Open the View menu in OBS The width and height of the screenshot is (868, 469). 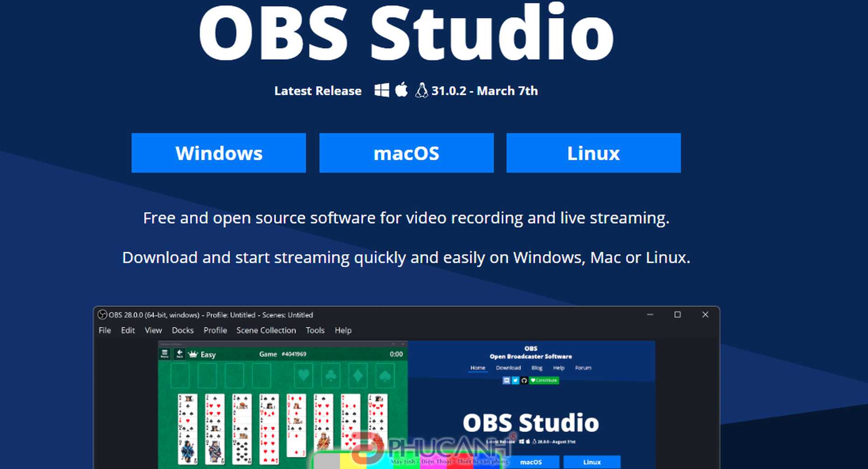coord(153,330)
